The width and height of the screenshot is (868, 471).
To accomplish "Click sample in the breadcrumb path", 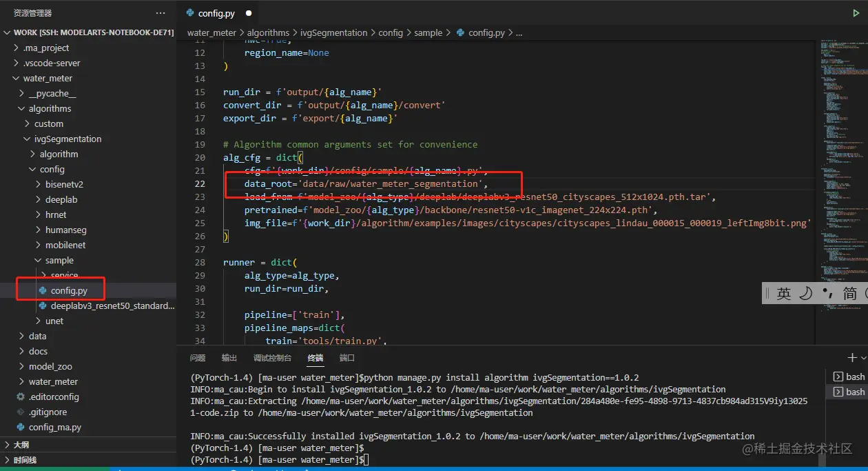I will (x=428, y=32).
